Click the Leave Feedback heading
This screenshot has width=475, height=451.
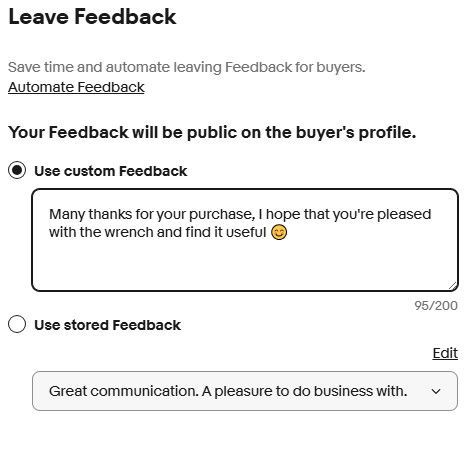tap(92, 17)
